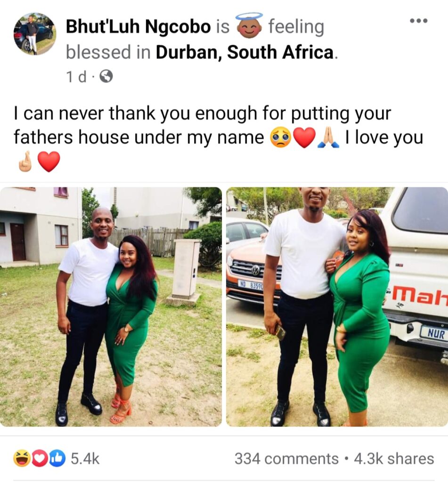The width and height of the screenshot is (448, 482).
Task: Open the left photo in front of the house
Action: tap(111, 306)
